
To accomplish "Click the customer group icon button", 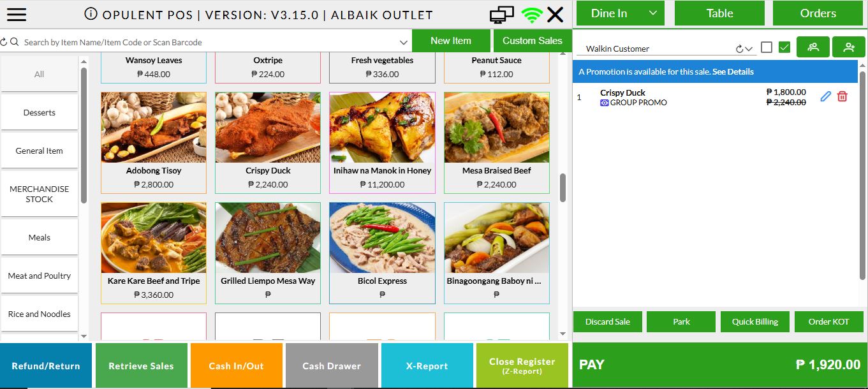I will point(813,47).
